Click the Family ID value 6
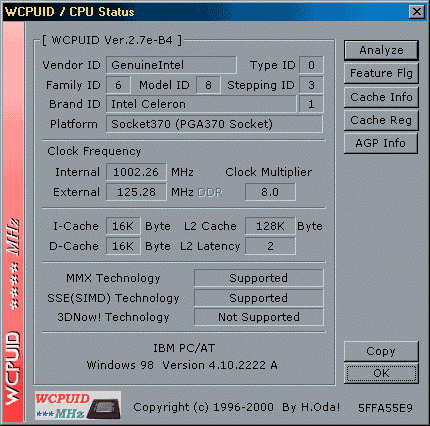 coord(118,85)
